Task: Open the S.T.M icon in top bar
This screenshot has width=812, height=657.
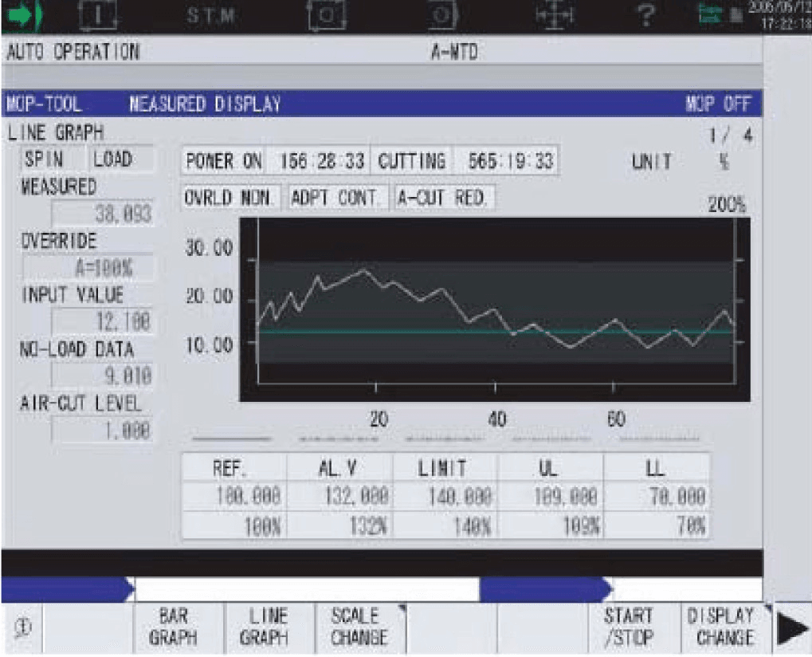Action: (x=210, y=15)
